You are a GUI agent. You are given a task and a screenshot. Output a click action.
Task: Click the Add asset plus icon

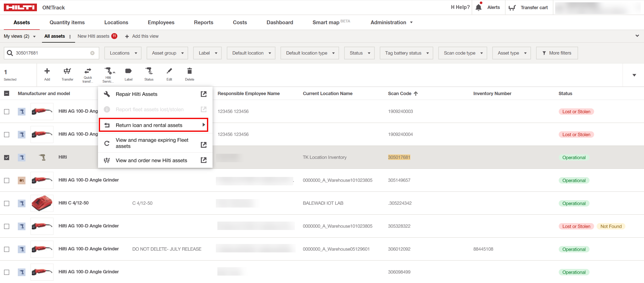coord(47,71)
